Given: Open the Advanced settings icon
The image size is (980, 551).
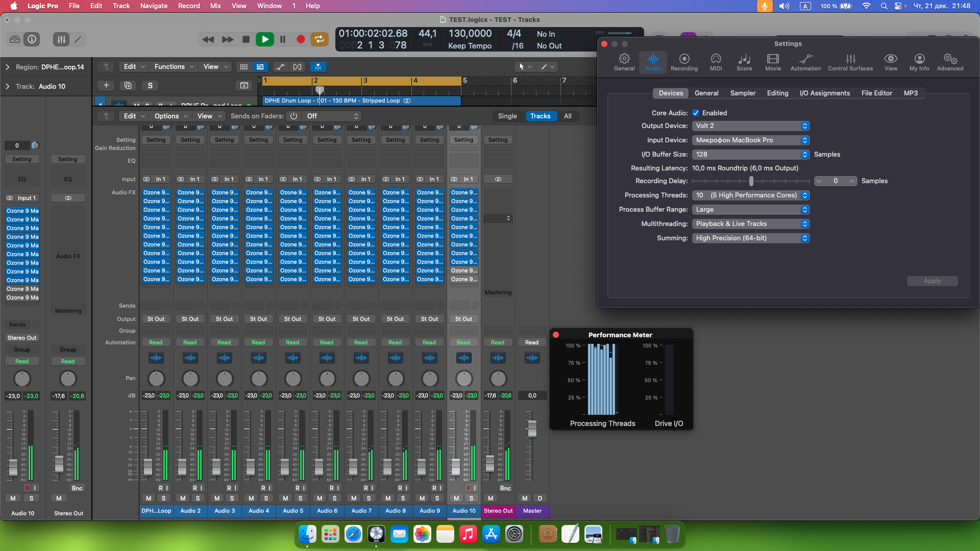Looking at the screenshot, I should click(950, 62).
